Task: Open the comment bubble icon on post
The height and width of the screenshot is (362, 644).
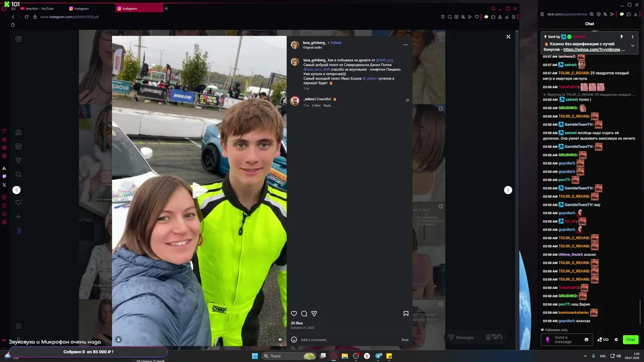Action: point(304,314)
